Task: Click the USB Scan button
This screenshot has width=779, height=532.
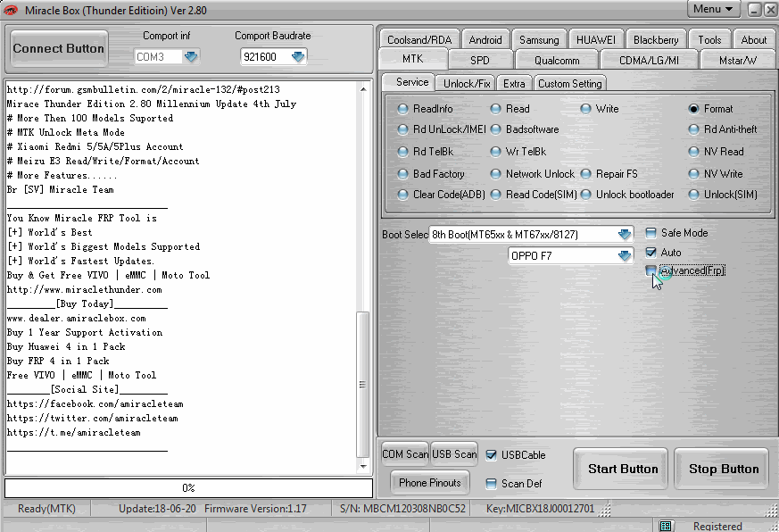Action: pyautogui.click(x=454, y=454)
